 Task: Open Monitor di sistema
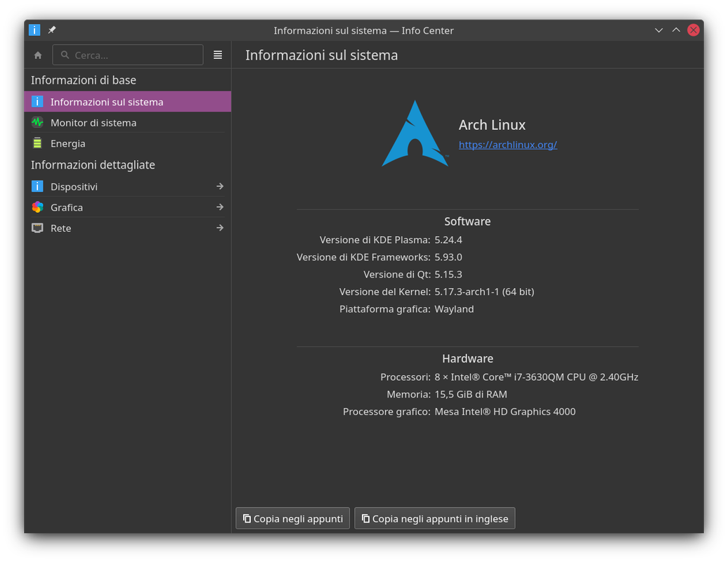coord(128,122)
